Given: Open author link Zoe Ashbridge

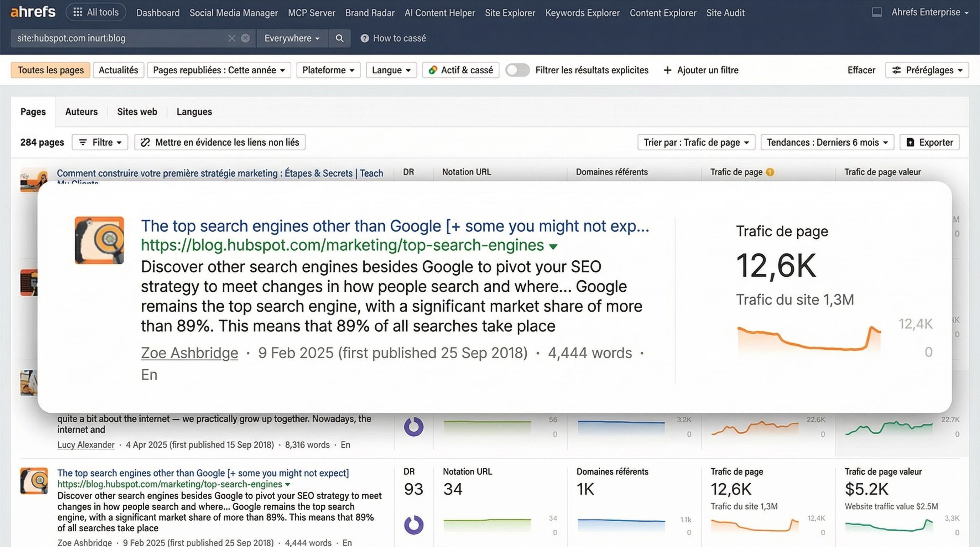Looking at the screenshot, I should tap(189, 353).
